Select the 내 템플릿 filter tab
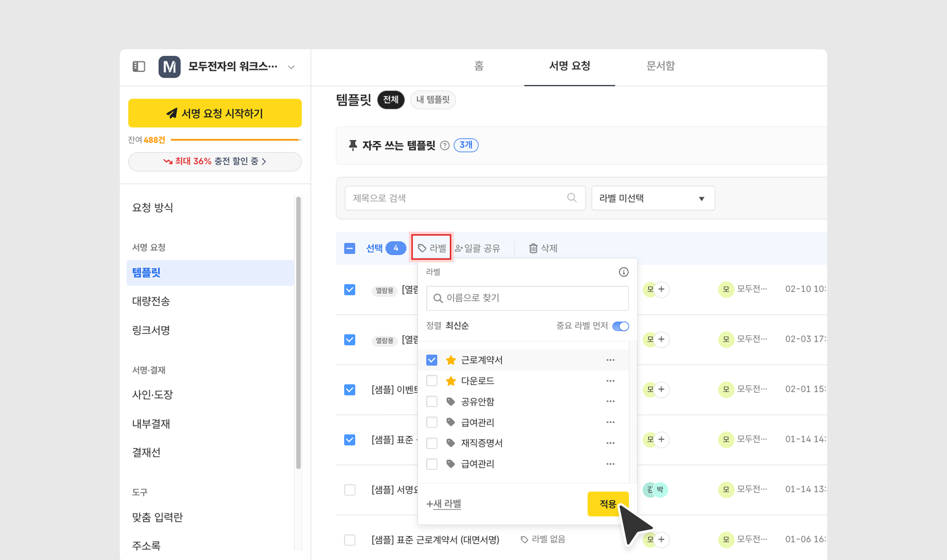947x560 pixels. click(433, 100)
